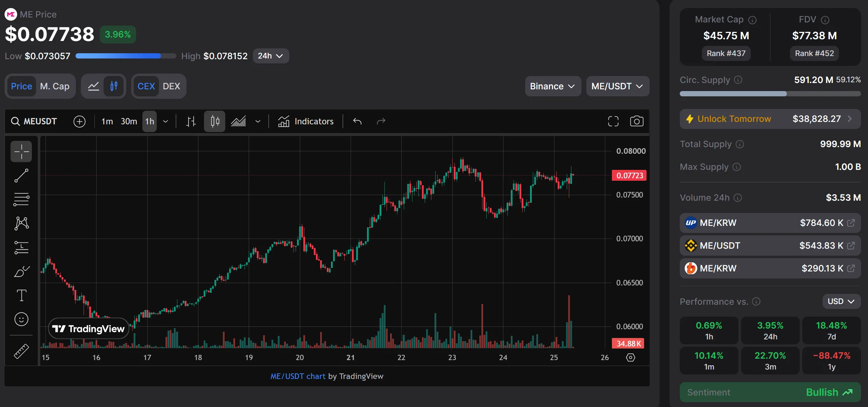Click the -88.47% 1y performance cell
Viewport: 868px width, 407px height.
(831, 360)
